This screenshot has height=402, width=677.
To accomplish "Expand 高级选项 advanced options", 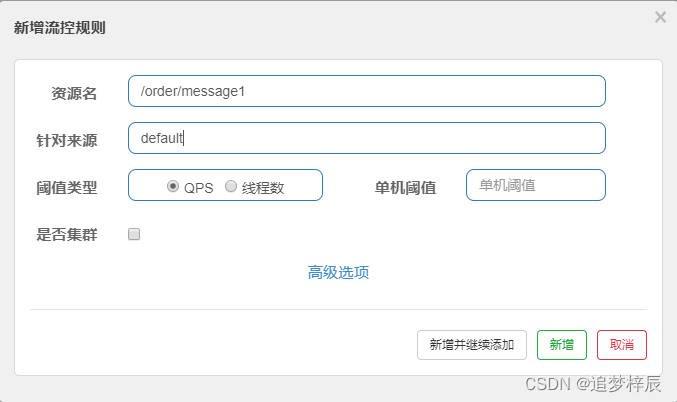I will click(x=338, y=272).
